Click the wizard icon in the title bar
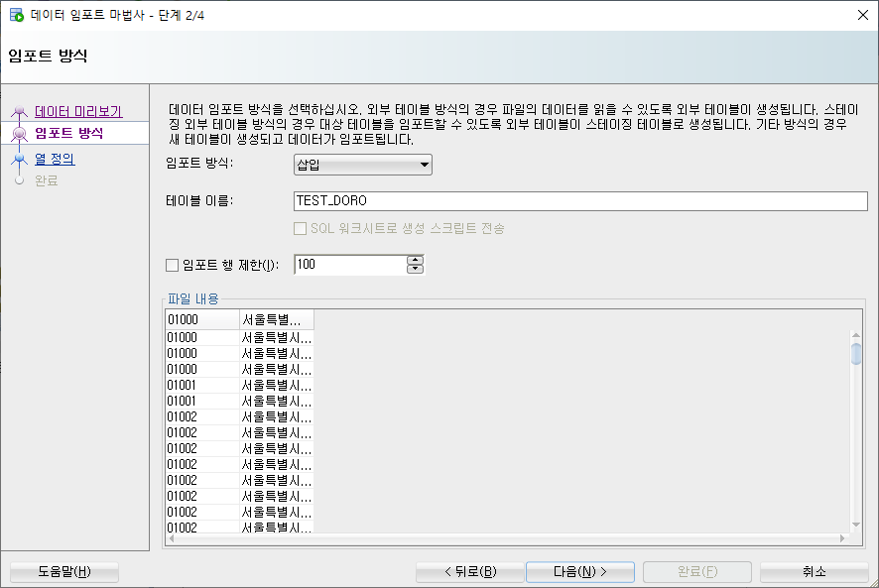 pyautogui.click(x=16, y=15)
